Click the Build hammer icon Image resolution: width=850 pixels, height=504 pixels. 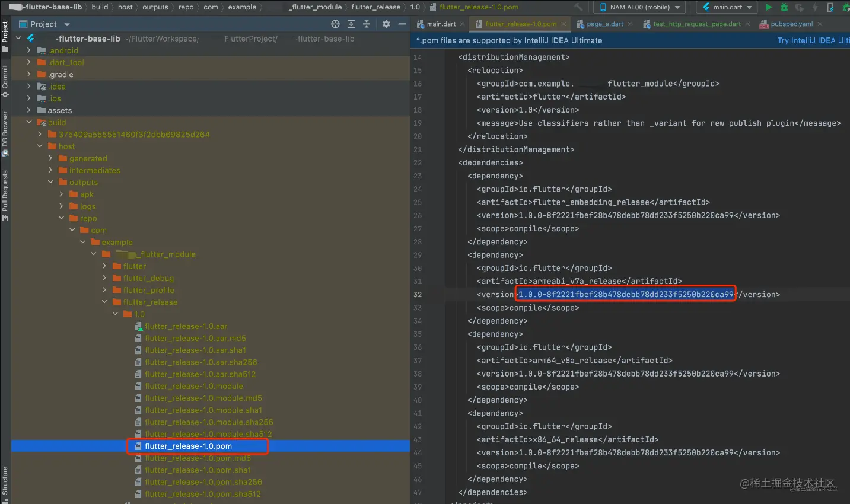coord(578,7)
